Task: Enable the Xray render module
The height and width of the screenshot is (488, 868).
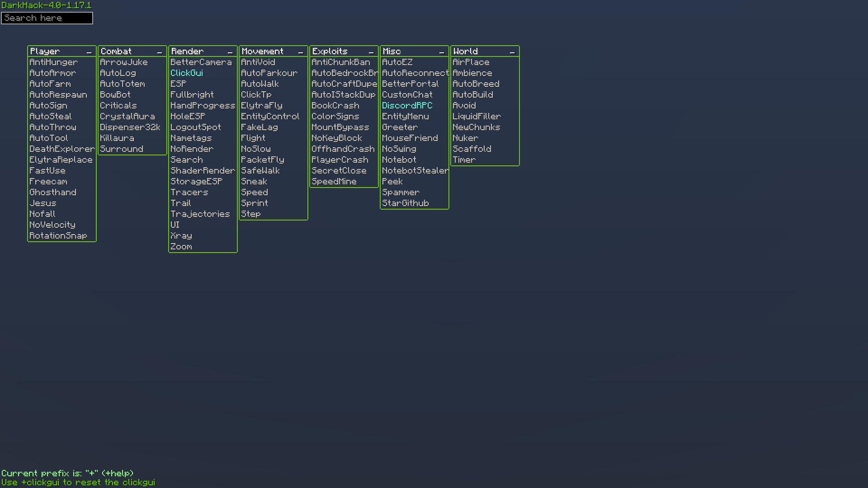Action: [x=181, y=236]
